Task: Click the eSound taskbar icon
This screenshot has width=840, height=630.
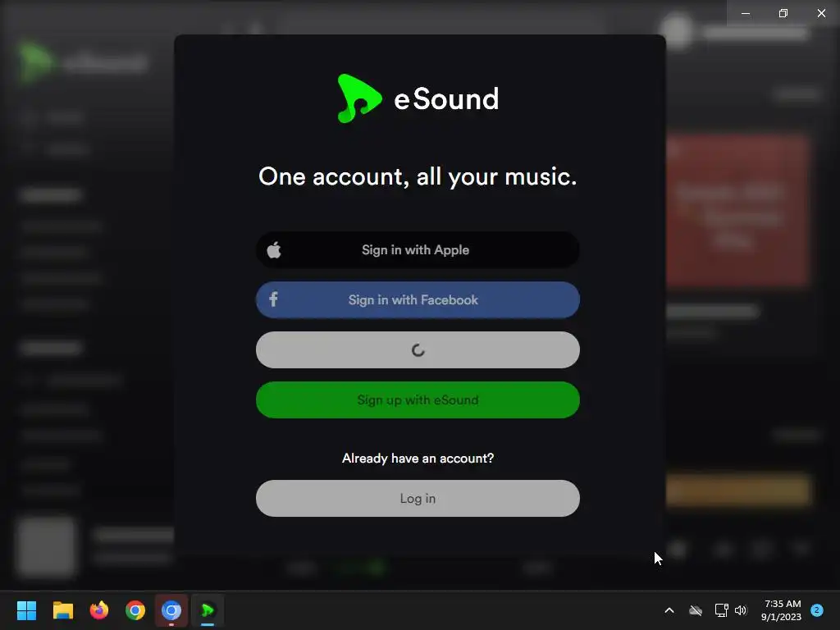Action: (208, 610)
